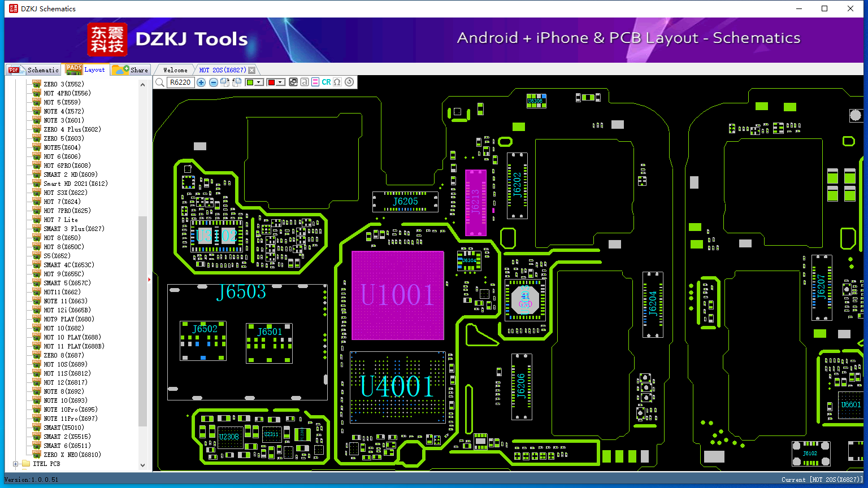Click the red color swatch
Image resolution: width=868 pixels, height=488 pixels.
click(x=271, y=82)
